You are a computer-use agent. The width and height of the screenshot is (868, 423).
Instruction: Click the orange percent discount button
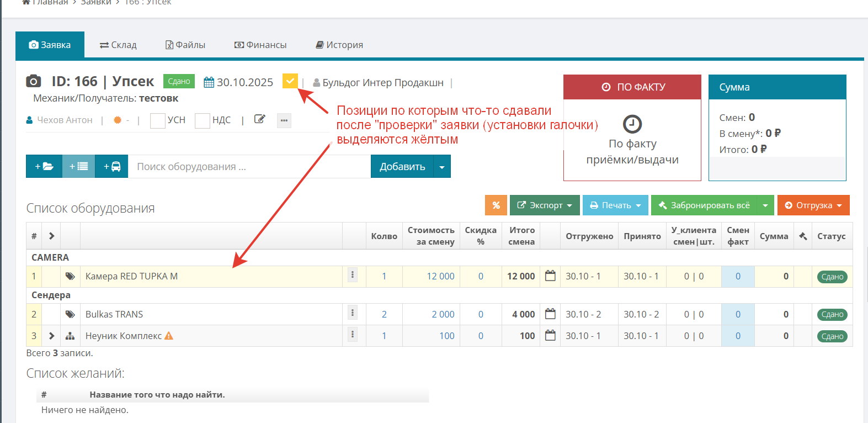(x=496, y=205)
